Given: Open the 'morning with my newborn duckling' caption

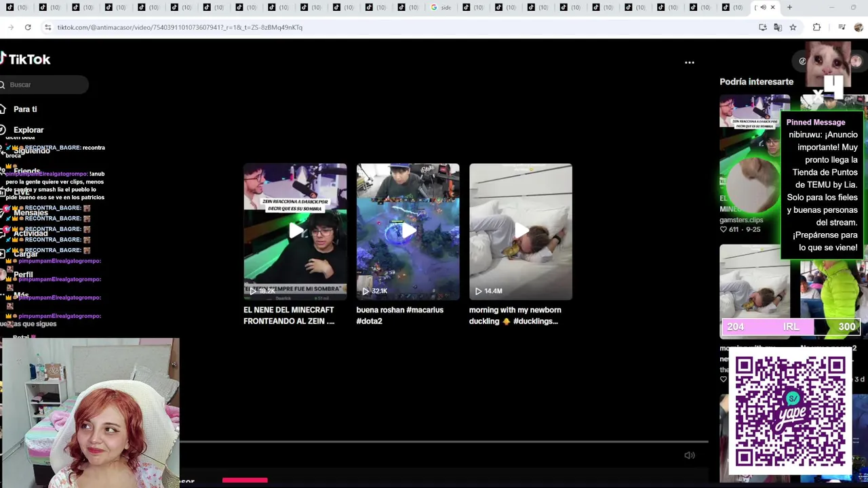Looking at the screenshot, I should tap(515, 315).
